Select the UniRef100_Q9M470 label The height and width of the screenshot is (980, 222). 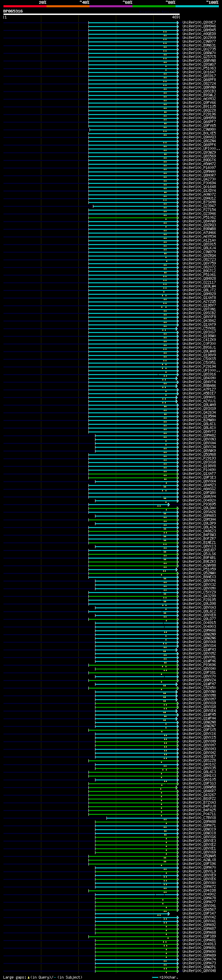[199, 868]
